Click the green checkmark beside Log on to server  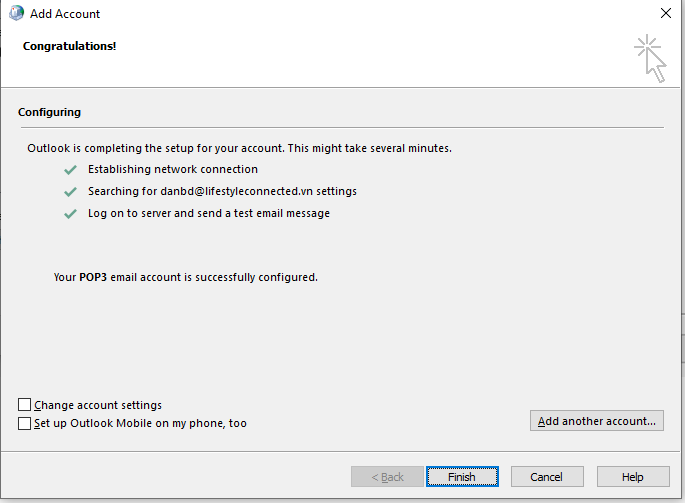(x=70, y=214)
